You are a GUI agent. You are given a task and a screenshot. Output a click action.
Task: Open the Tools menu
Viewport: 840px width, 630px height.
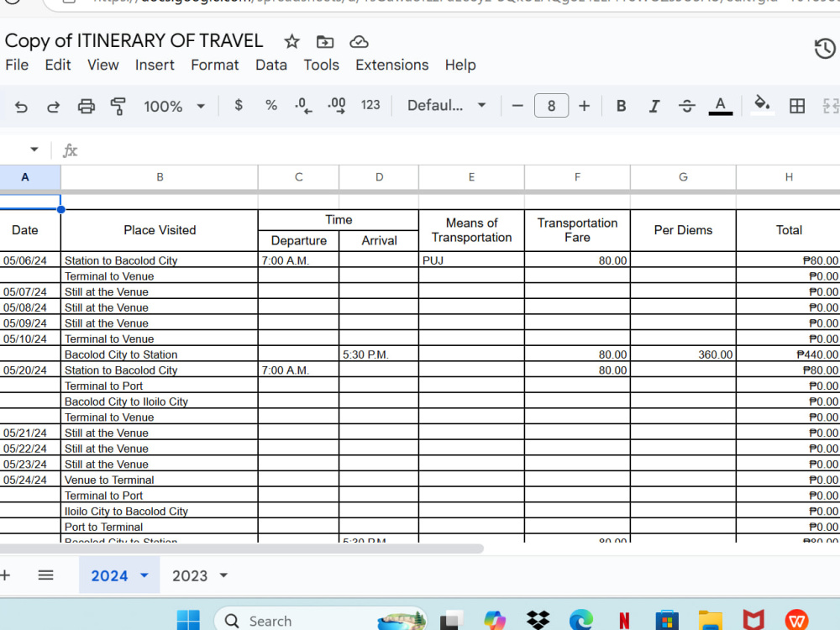coord(321,65)
